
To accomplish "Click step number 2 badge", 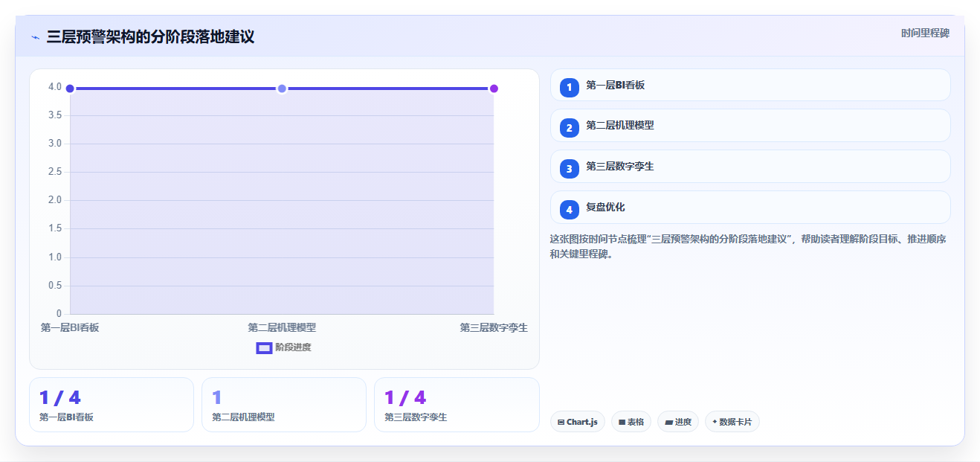I will (569, 128).
